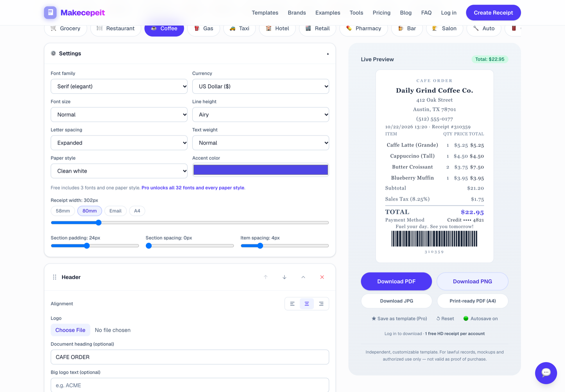Open the Letter spacing dropdown
The image size is (565, 392).
119,143
